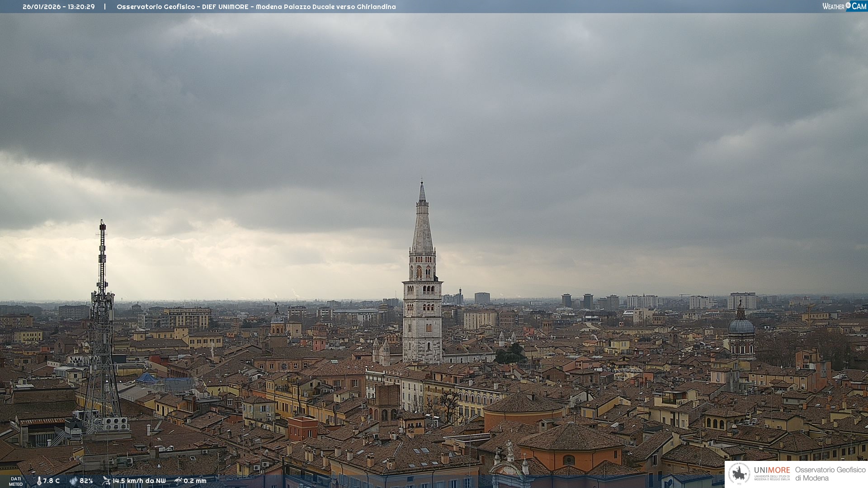Click the grey church dome on the right
Viewport: 868px width, 488px height.
[x=741, y=326]
